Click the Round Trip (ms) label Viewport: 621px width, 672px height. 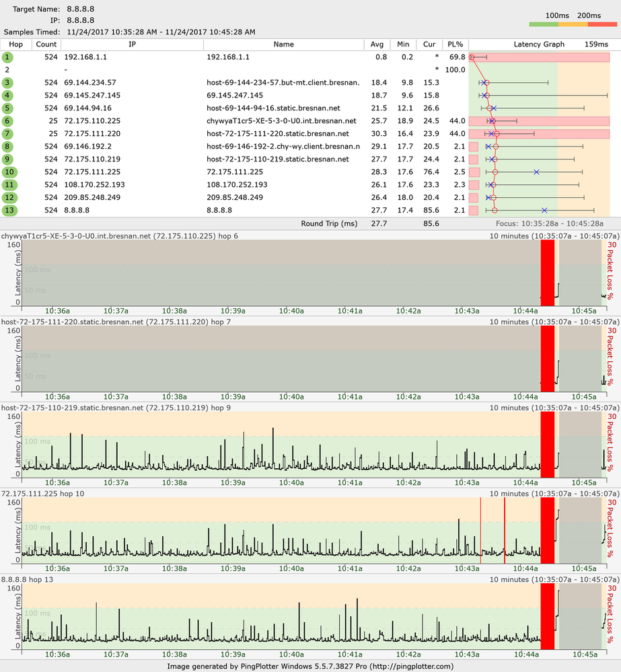coord(329,223)
